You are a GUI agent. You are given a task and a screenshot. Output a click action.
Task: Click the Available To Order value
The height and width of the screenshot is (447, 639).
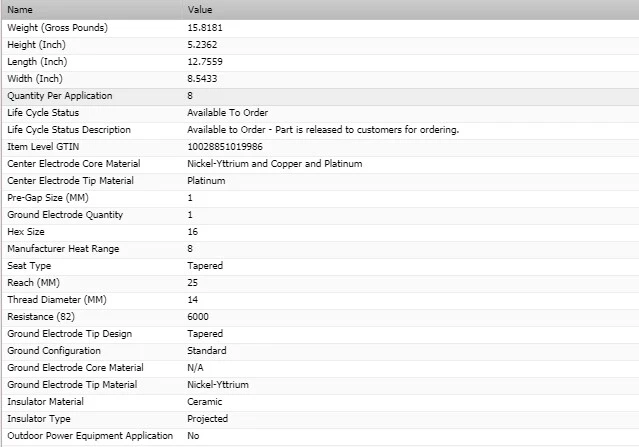[x=227, y=112]
